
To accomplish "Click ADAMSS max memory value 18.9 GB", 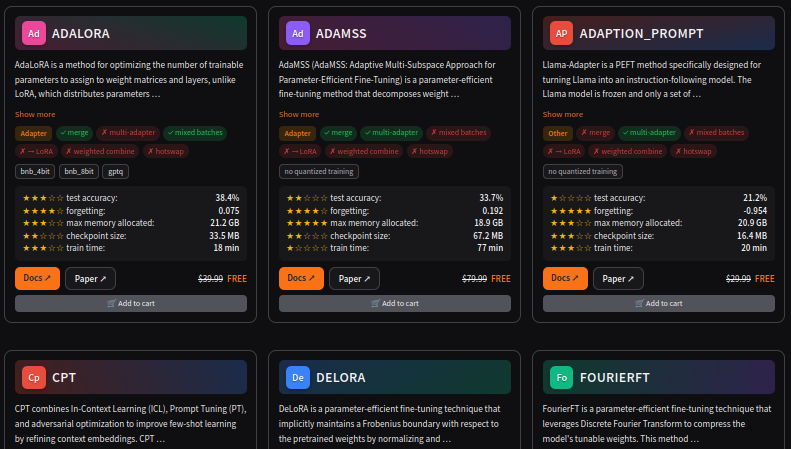I will (488, 223).
